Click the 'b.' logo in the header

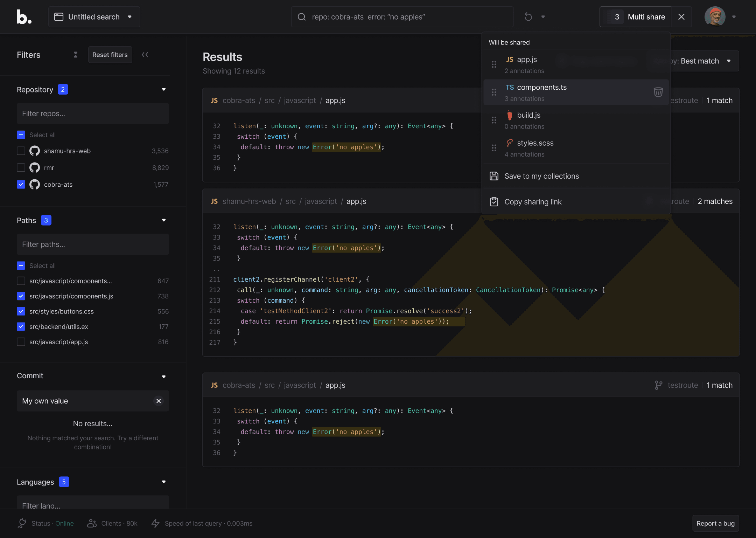tap(24, 17)
